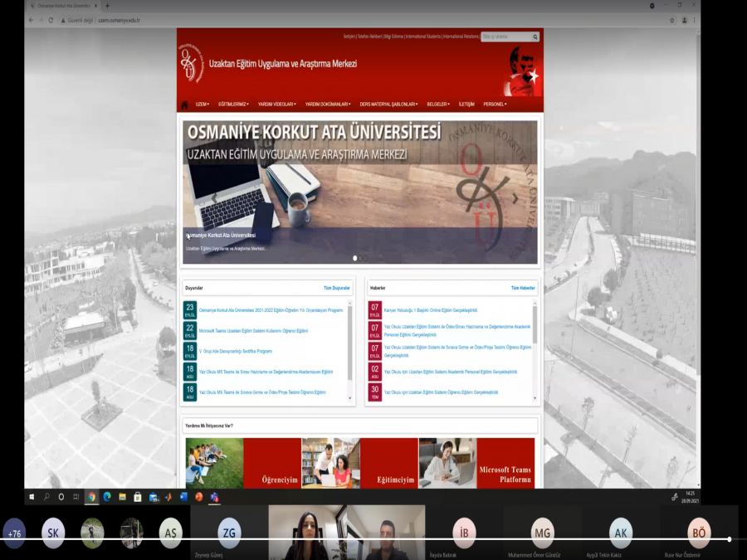Image resolution: width=747 pixels, height=560 pixels.
Task: Show the +76 more participants
Action: 14,533
